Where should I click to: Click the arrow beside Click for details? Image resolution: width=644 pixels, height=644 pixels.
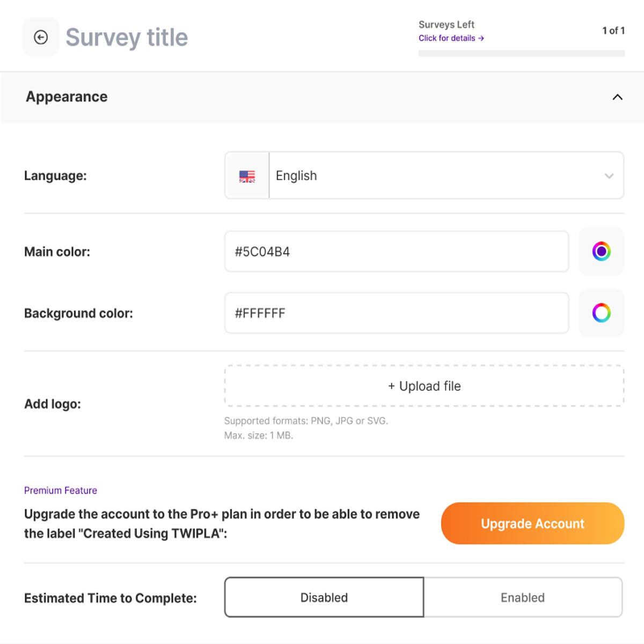(x=481, y=38)
